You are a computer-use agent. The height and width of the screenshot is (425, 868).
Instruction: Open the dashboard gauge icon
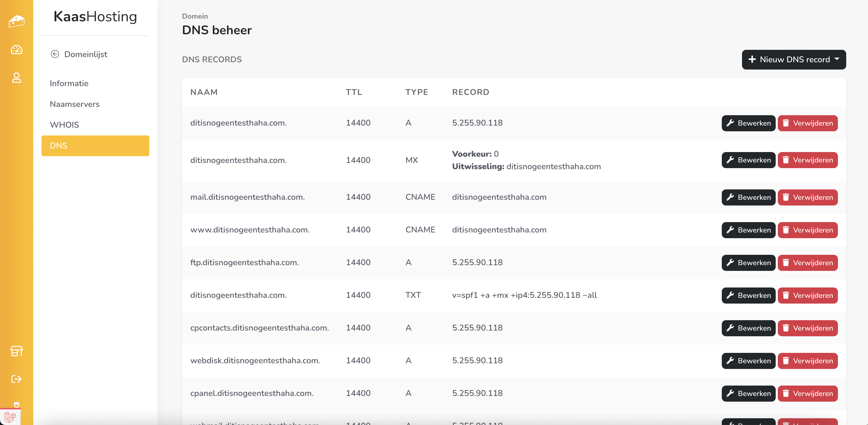(x=17, y=50)
